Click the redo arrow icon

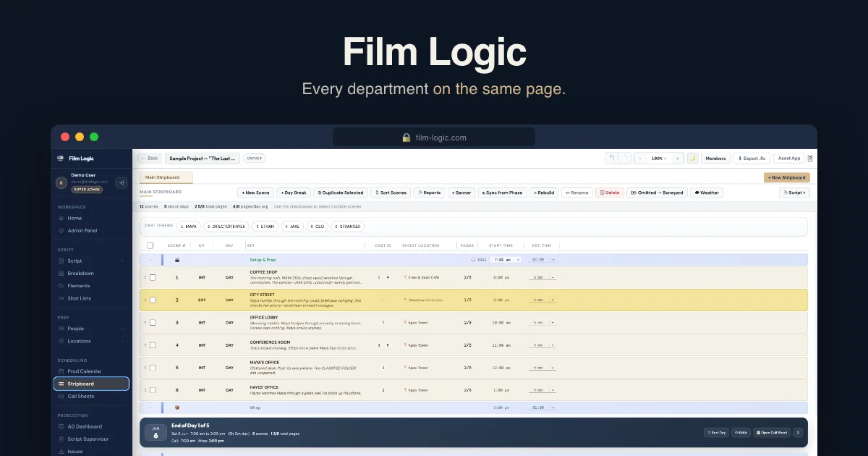(x=625, y=158)
